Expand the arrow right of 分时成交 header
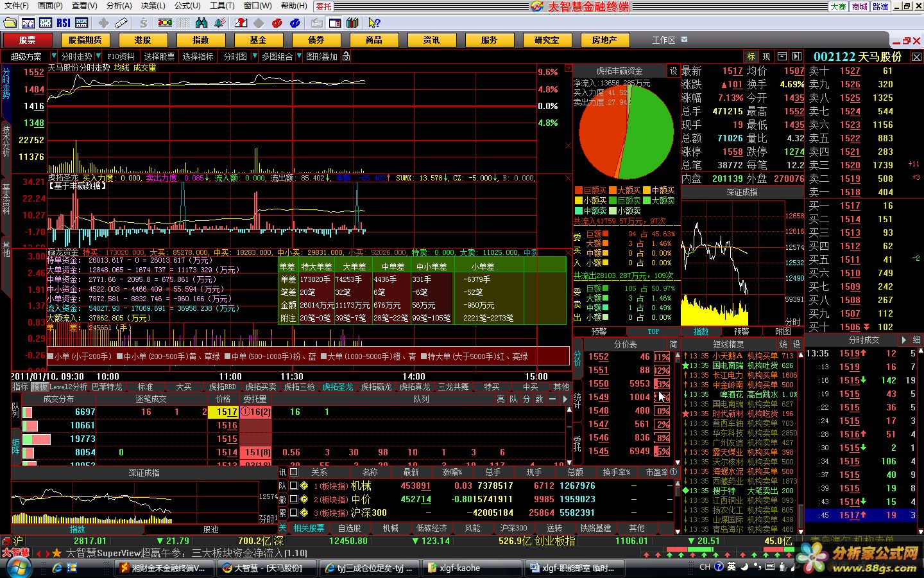Screen dimensions: 924x578 903,340
